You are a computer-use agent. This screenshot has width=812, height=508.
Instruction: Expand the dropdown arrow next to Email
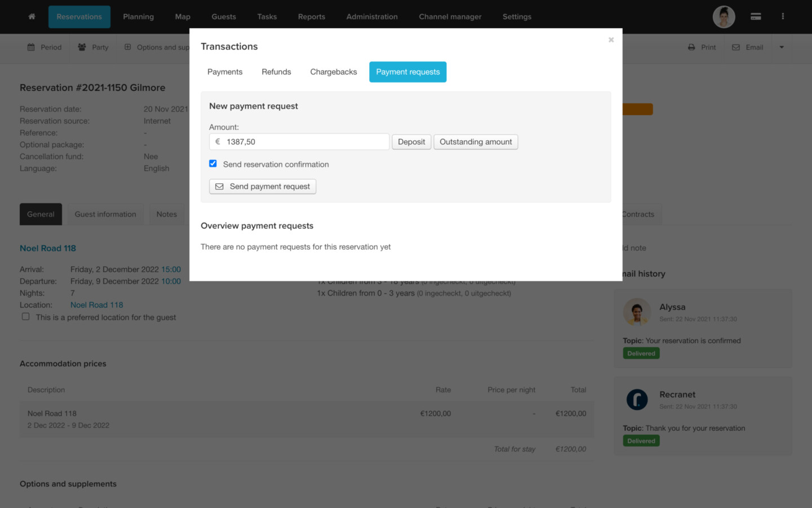(782, 47)
